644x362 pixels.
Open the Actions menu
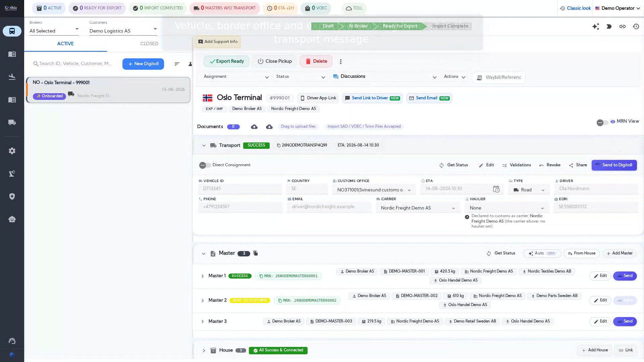(454, 77)
